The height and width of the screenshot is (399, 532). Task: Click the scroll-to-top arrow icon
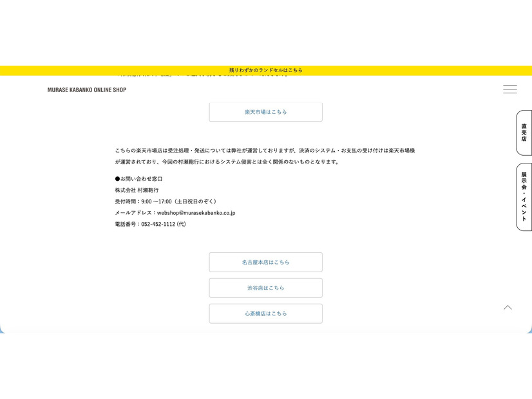(508, 308)
